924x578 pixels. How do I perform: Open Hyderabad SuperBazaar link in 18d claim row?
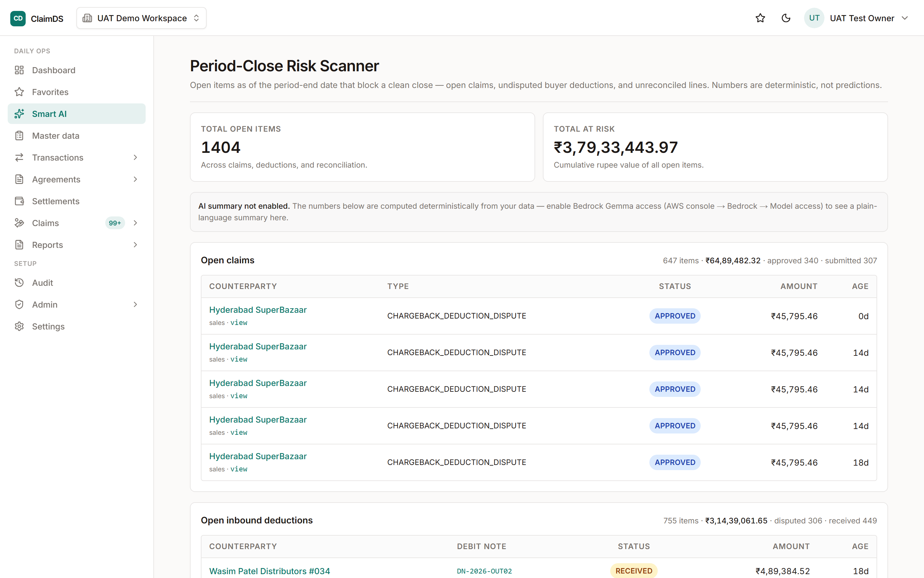click(258, 456)
